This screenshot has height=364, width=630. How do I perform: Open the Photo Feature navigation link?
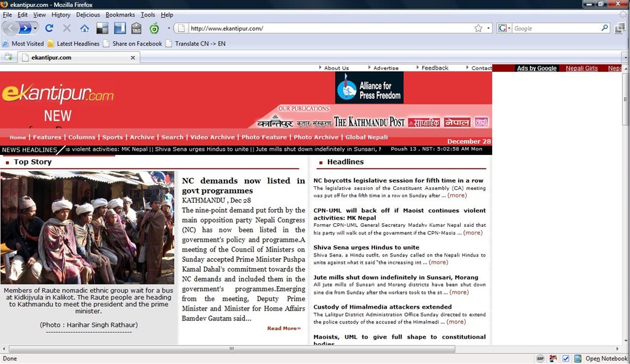pyautogui.click(x=264, y=137)
